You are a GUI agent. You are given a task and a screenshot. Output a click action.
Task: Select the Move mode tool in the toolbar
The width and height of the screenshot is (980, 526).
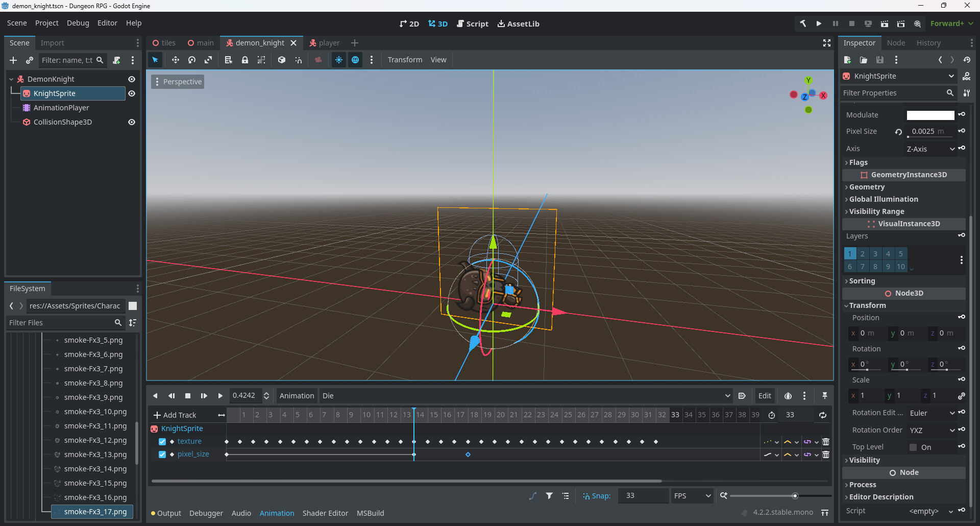(175, 60)
